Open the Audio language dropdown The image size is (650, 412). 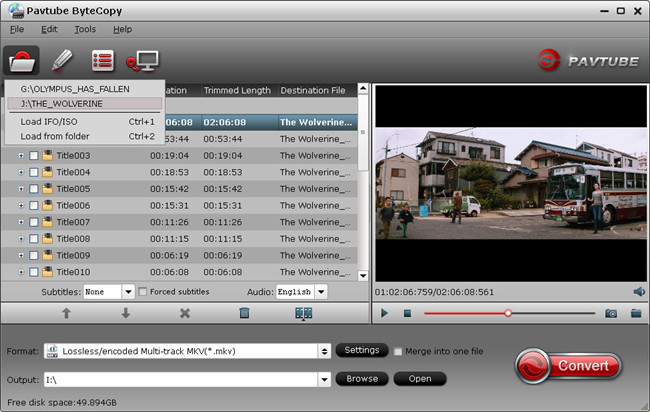321,292
